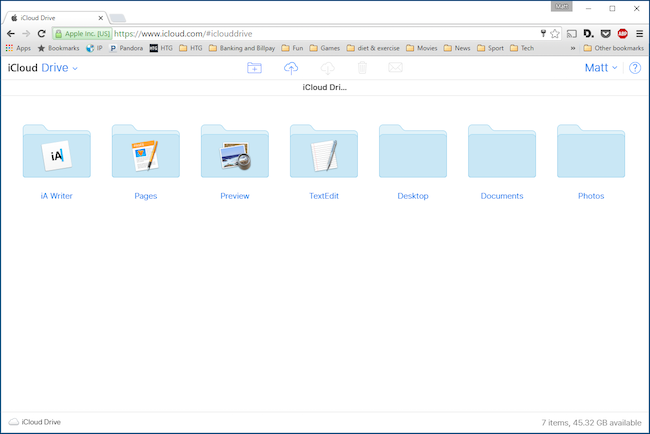This screenshot has height=434, width=650.
Task: Open the Preview folder
Action: point(235,151)
